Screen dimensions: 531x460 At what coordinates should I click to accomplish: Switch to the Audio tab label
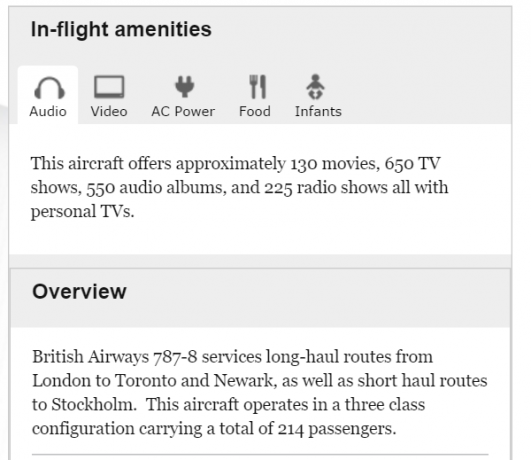pyautogui.click(x=48, y=111)
